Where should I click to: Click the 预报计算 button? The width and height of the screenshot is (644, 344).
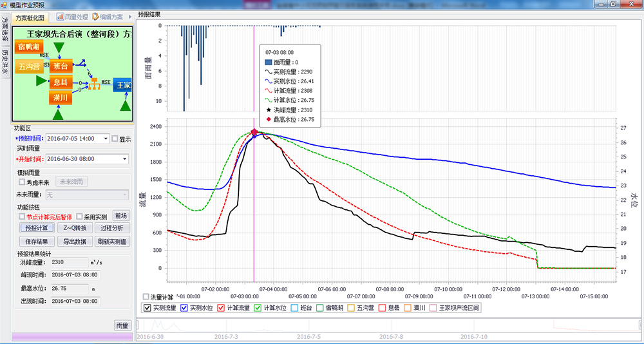click(x=36, y=228)
